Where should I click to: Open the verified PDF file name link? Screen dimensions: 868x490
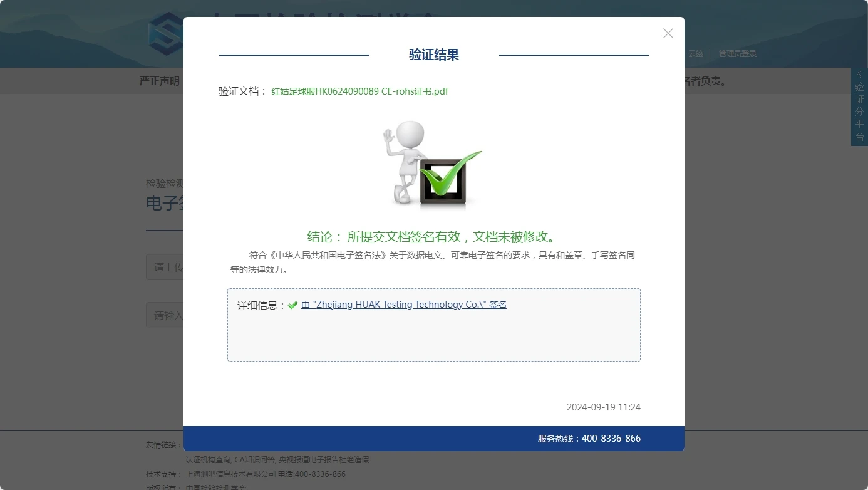click(359, 91)
